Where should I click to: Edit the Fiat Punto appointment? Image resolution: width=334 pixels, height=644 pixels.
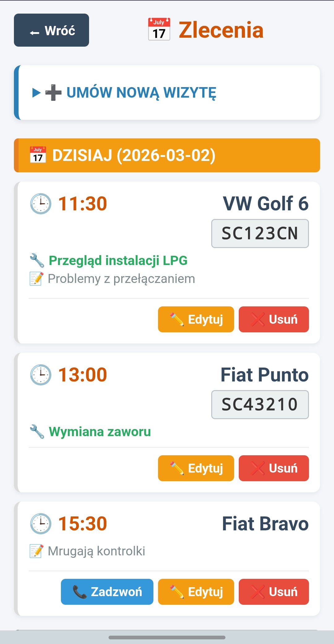196,468
